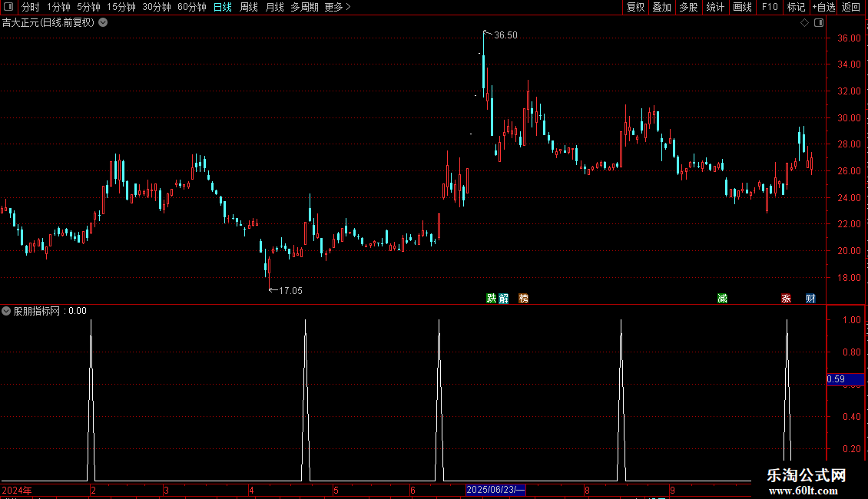Expand dropdown next to 吉大正元 title
This screenshot has width=868, height=499.
(103, 23)
